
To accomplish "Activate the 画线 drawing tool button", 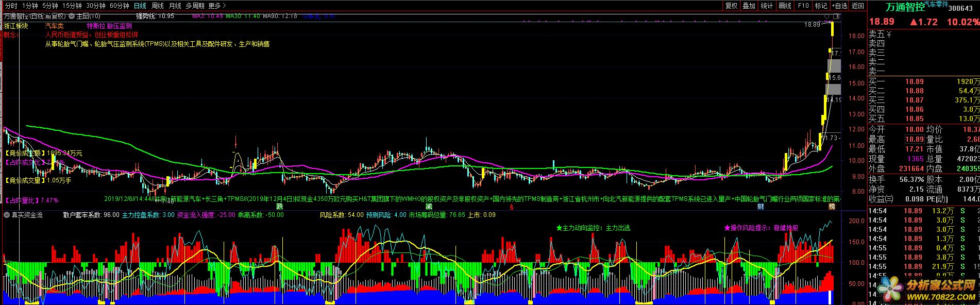I will point(785,6).
